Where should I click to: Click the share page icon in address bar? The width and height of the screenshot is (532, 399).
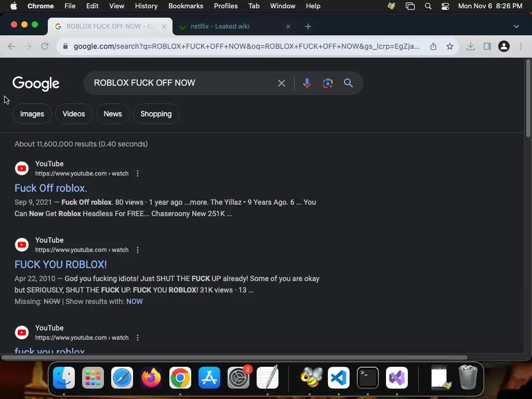(433, 46)
